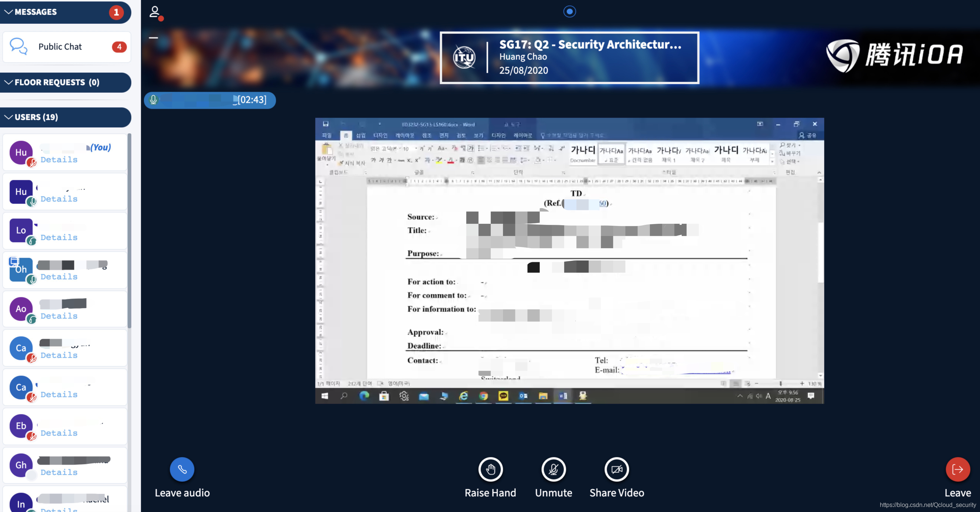This screenshot has width=980, height=512.
Task: Open the Public Chat bubble icon
Action: click(18, 46)
